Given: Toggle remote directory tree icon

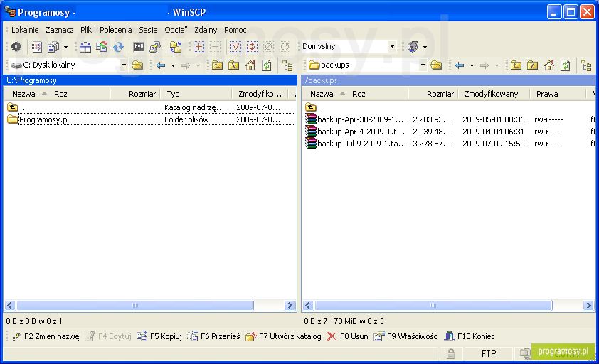Looking at the screenshot, I should [586, 65].
